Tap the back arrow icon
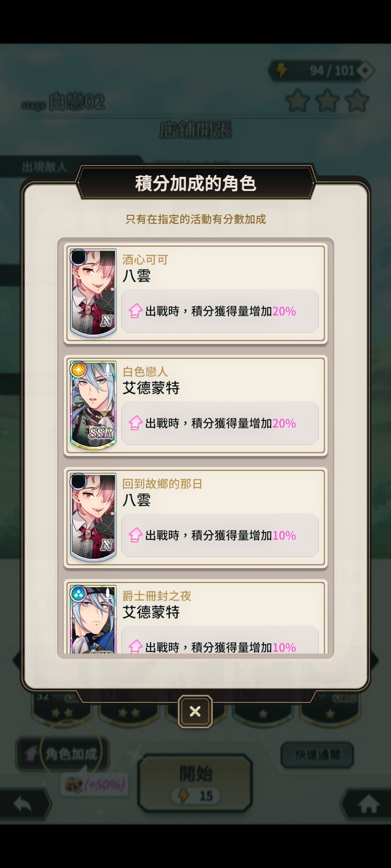Screen dimensions: 391x868 [x=23, y=804]
